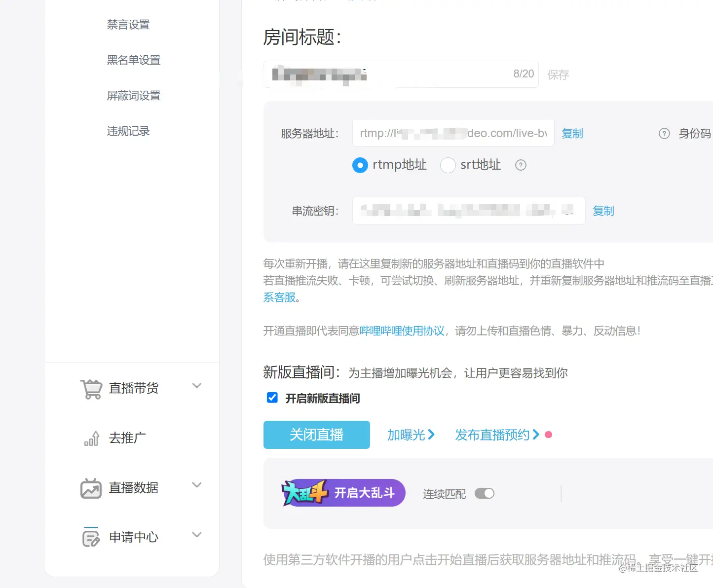Image resolution: width=713 pixels, height=588 pixels.
Task: Select the srt地址 radio button
Action: coord(448,165)
